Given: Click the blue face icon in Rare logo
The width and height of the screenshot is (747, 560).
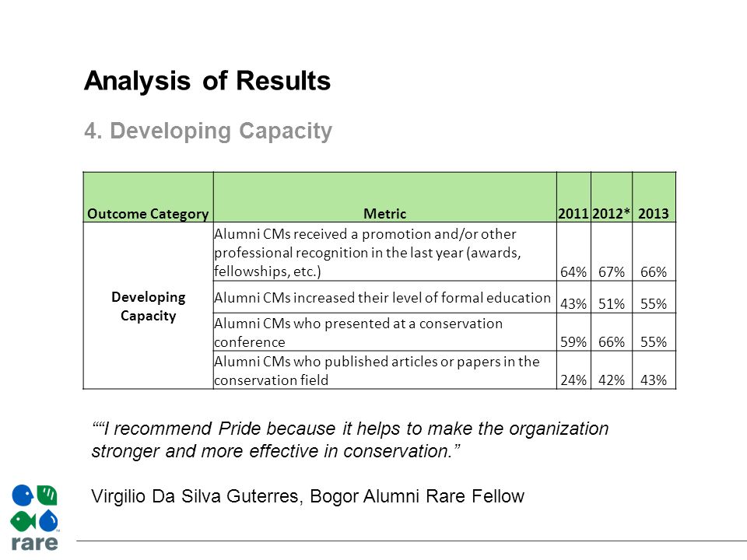Looking at the screenshot, I should [23, 495].
